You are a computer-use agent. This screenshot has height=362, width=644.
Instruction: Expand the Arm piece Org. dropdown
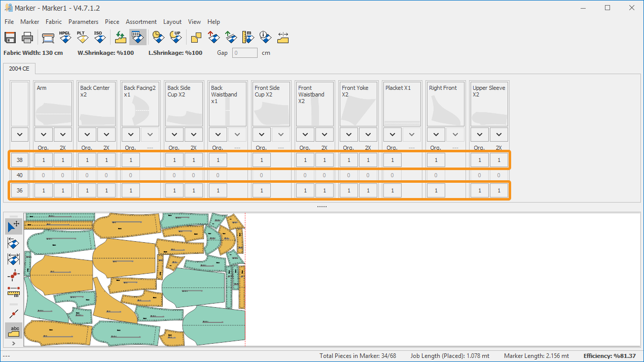pyautogui.click(x=44, y=135)
